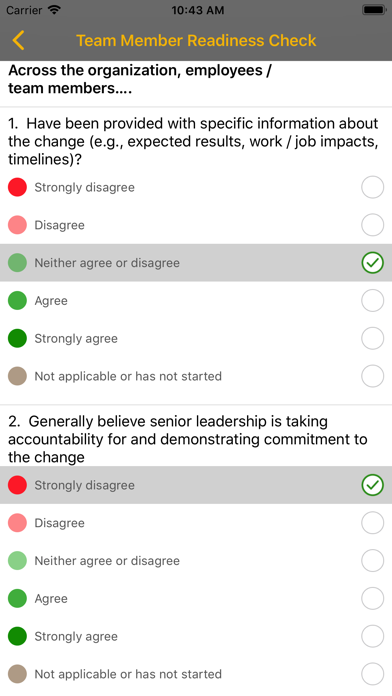Click tan Not applicable dot in question 2
Screen dimensions: 392x696
[x=17, y=674]
